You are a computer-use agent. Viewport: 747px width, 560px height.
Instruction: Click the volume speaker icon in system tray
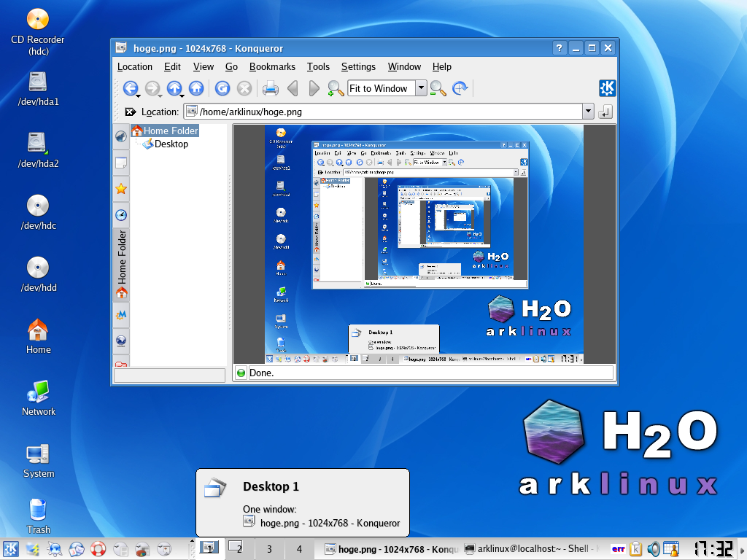(x=653, y=549)
